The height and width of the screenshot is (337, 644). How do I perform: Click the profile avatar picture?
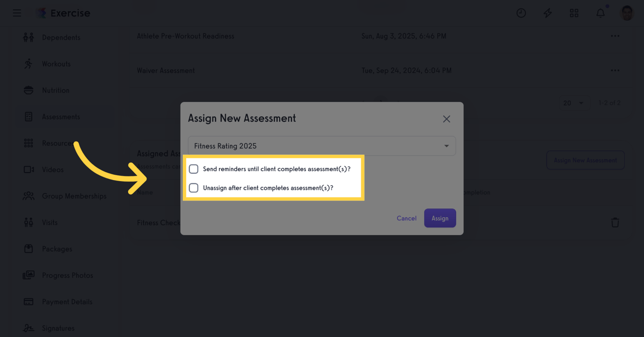tap(627, 13)
